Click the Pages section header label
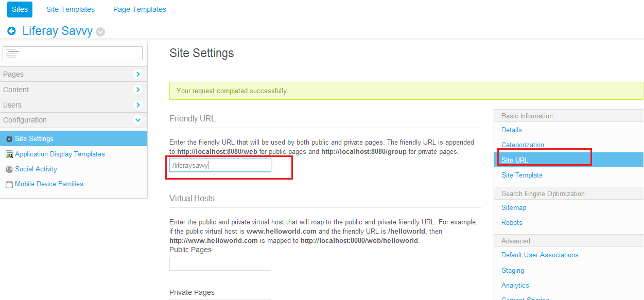Viewport: 644px width, 300px height. [13, 74]
